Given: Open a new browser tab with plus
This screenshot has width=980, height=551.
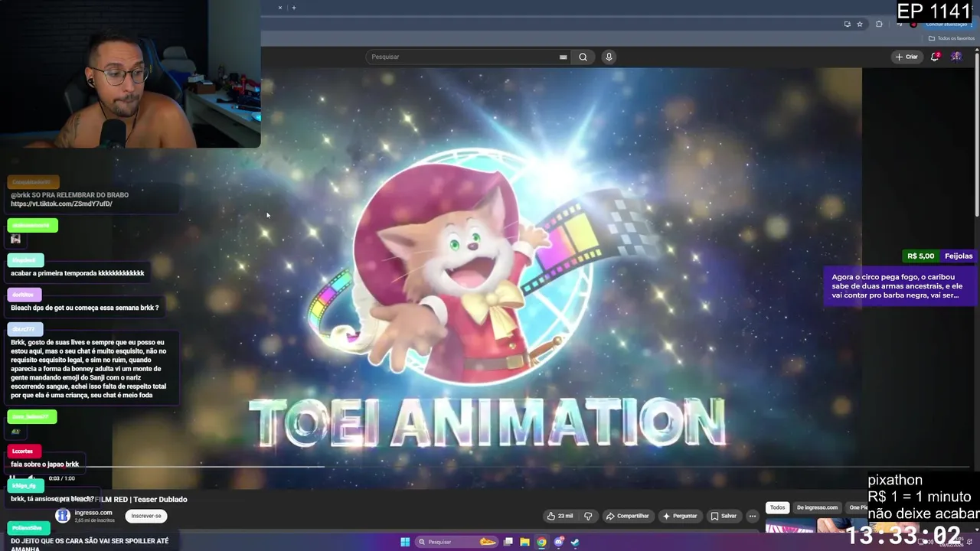Looking at the screenshot, I should point(293,8).
